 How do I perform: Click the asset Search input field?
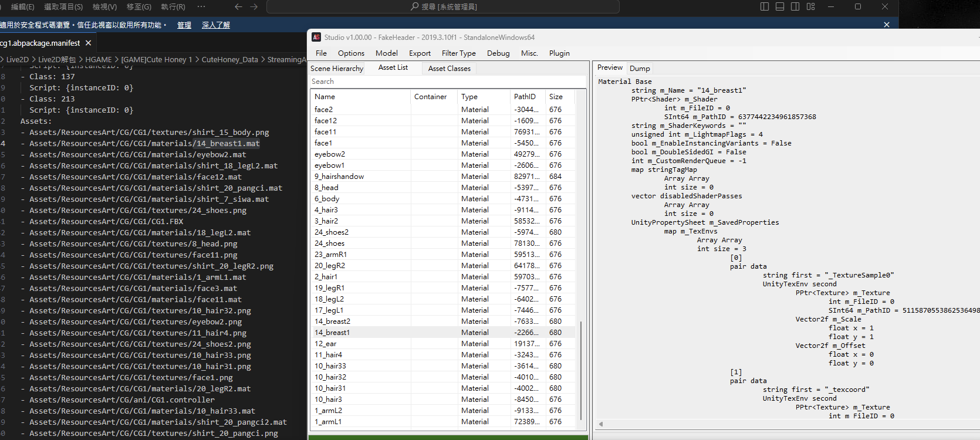pyautogui.click(x=447, y=82)
